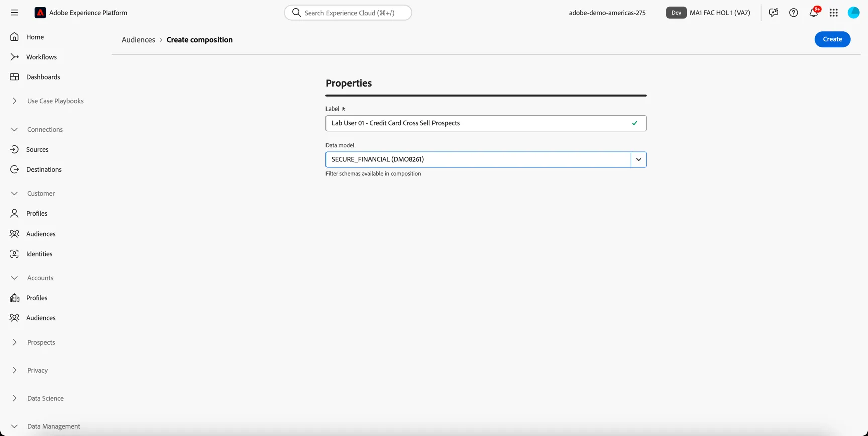
Task: Focus the Search Experience Cloud box
Action: pos(348,13)
